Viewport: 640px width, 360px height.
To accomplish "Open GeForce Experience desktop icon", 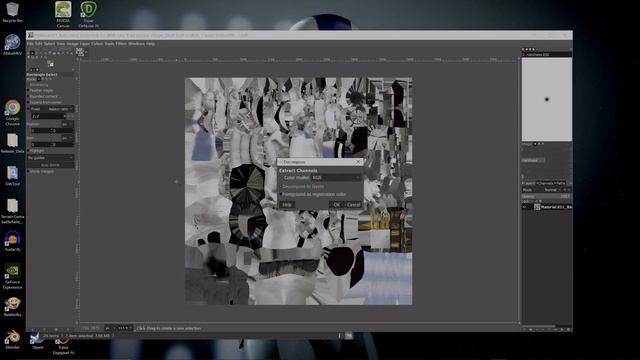I will click(12, 276).
